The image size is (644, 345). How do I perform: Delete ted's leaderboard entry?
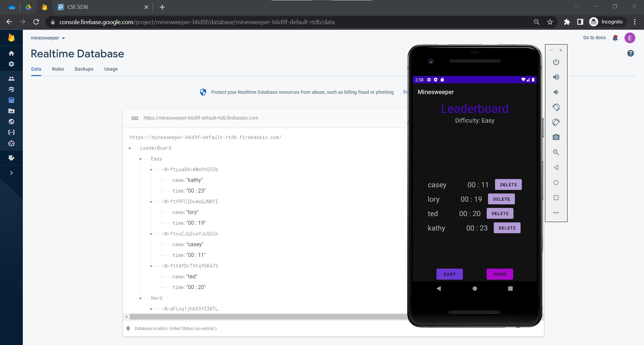pos(500,213)
